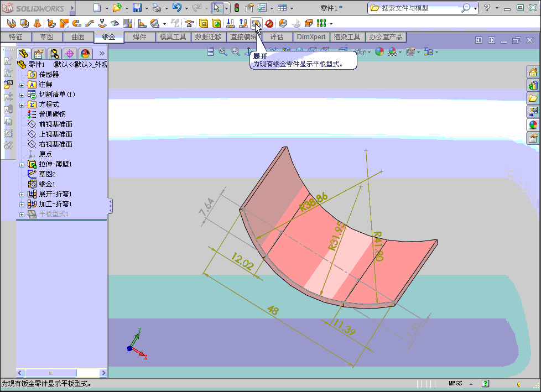This screenshot has height=392, width=541.
Task: Open the SolidWorks Resources home icon
Action: tap(533, 72)
